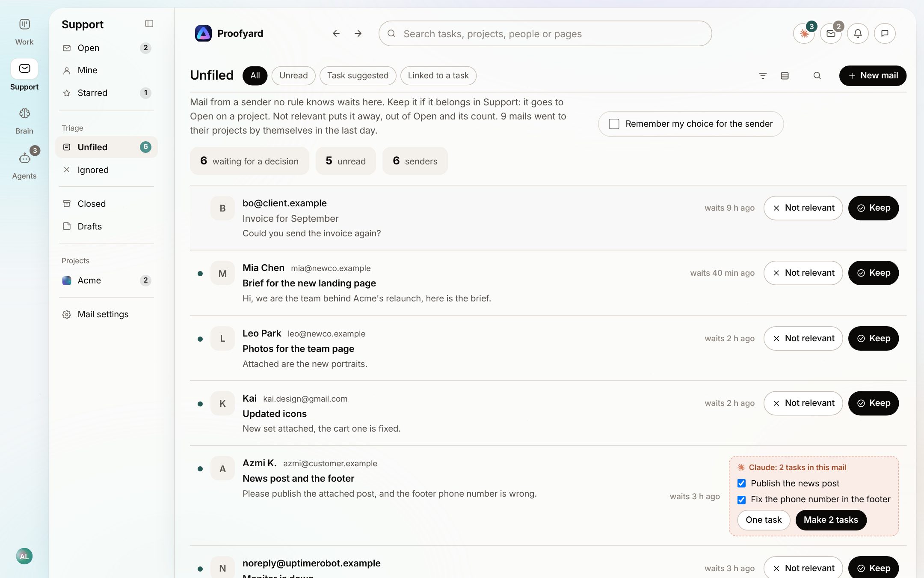Open the Drafts folder

(107, 226)
